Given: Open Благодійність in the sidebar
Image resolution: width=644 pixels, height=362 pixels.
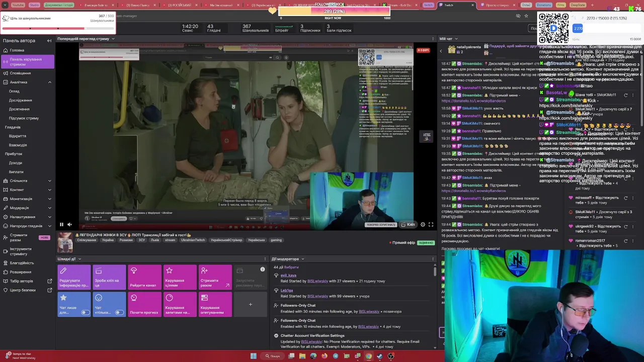Looking at the screenshot, I should (22, 263).
